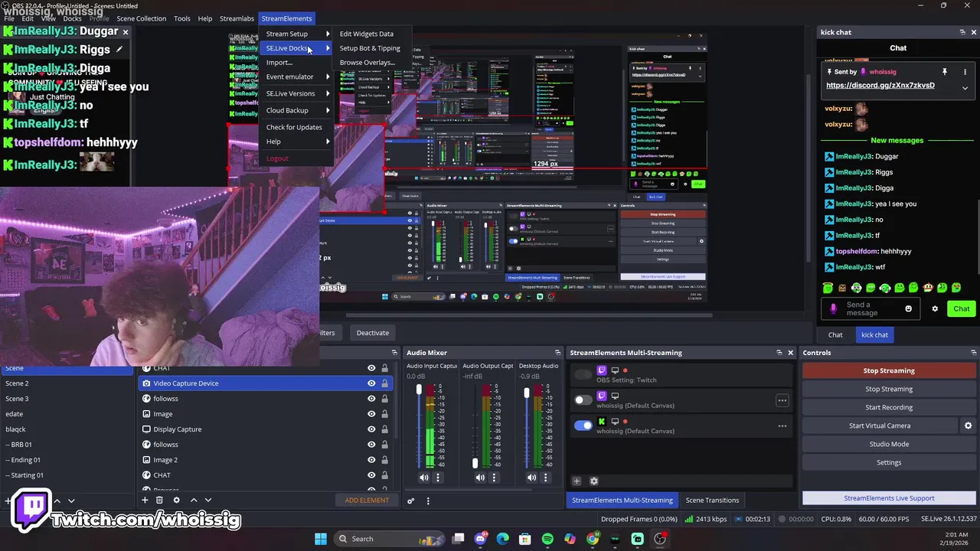This screenshot has height=551, width=980.
Task: Hide the Display Capture source
Action: [x=371, y=429]
